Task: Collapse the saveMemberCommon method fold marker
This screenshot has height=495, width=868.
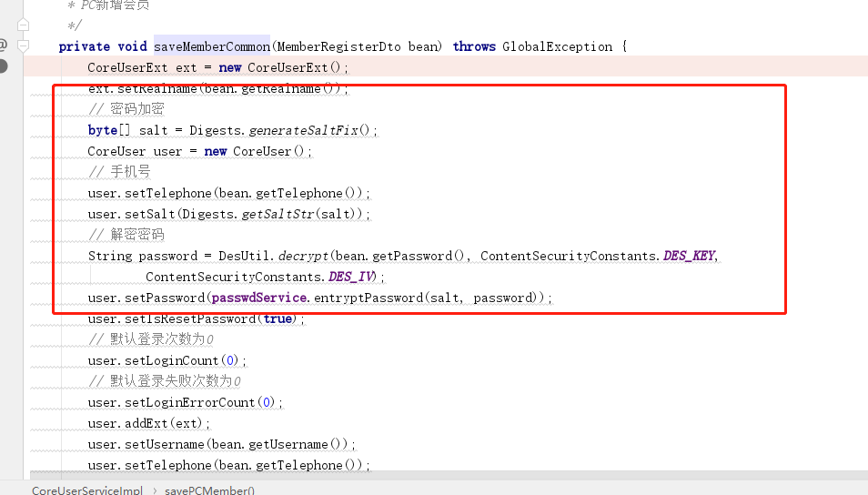Action: click(x=24, y=46)
